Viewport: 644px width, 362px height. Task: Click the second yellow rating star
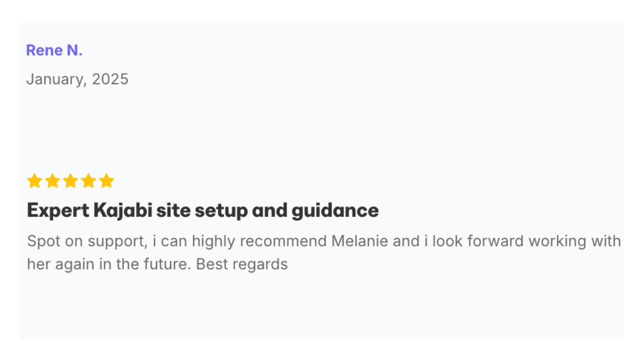click(x=52, y=181)
